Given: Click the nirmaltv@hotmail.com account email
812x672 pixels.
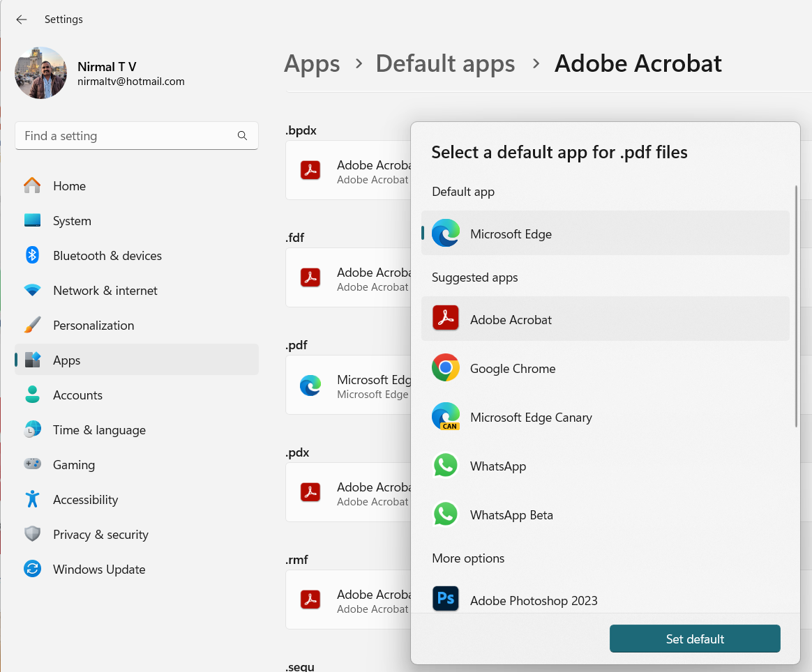Looking at the screenshot, I should tap(131, 82).
